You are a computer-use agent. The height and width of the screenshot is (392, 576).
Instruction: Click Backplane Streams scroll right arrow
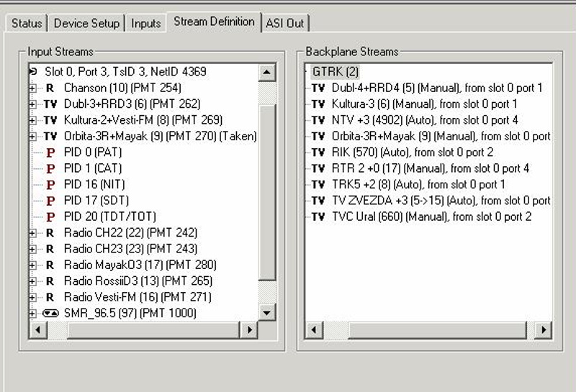coord(544,329)
